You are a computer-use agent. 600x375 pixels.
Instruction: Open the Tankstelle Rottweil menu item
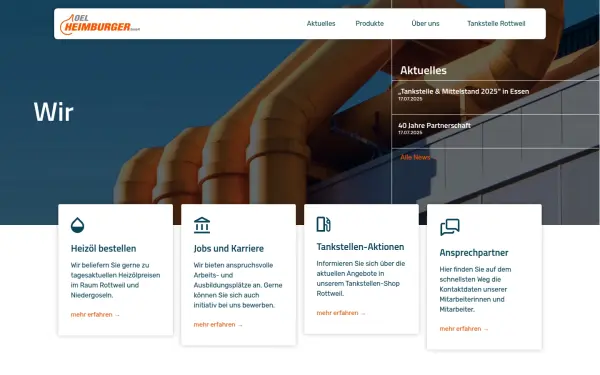pos(496,23)
